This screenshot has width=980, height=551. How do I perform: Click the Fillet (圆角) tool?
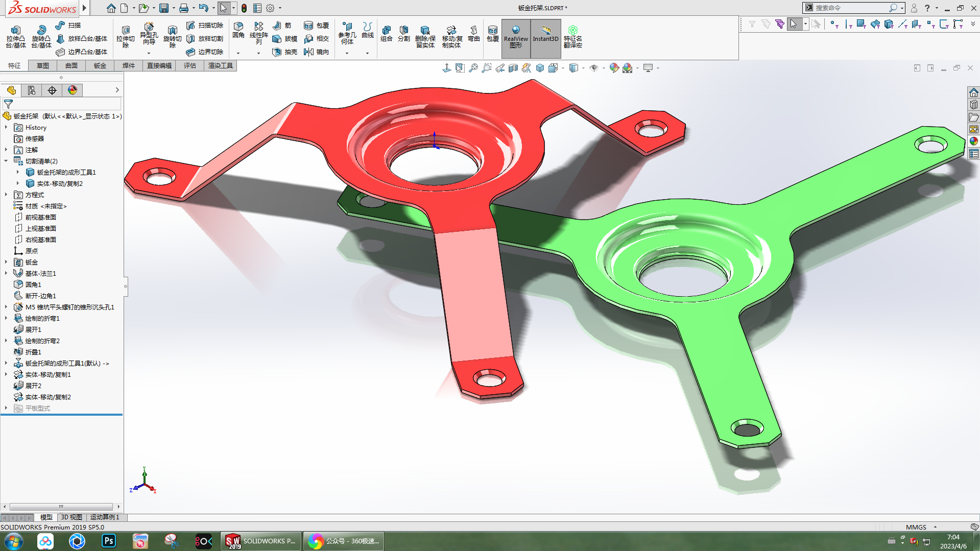point(238,30)
